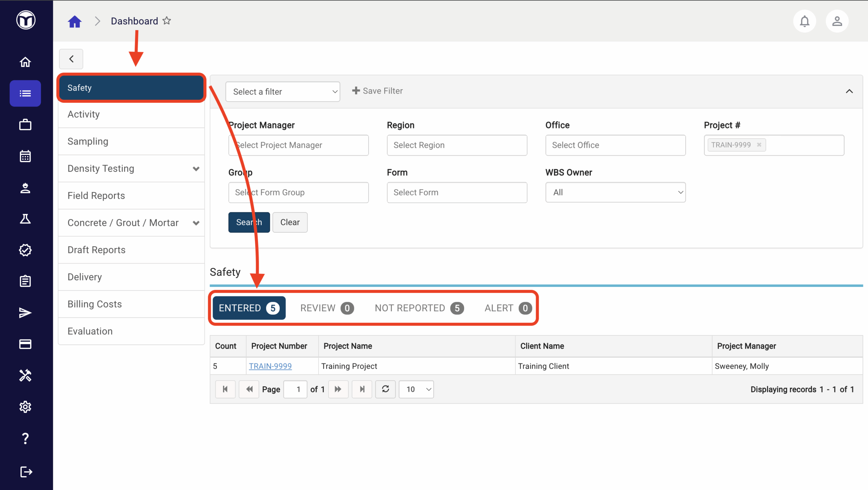The image size is (868, 490).
Task: Open the Select a filter dropdown
Action: 282,92
